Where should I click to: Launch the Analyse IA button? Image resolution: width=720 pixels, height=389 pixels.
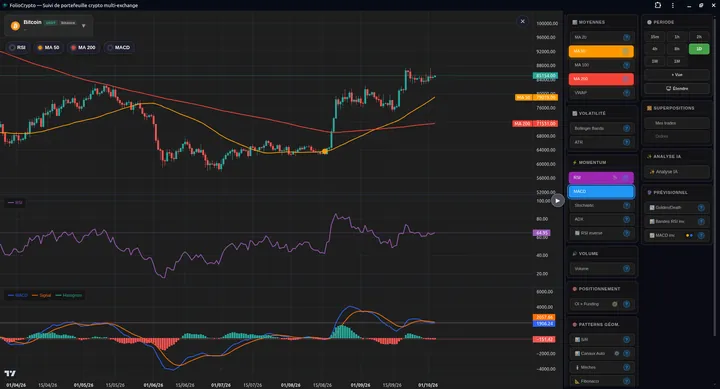click(x=677, y=172)
